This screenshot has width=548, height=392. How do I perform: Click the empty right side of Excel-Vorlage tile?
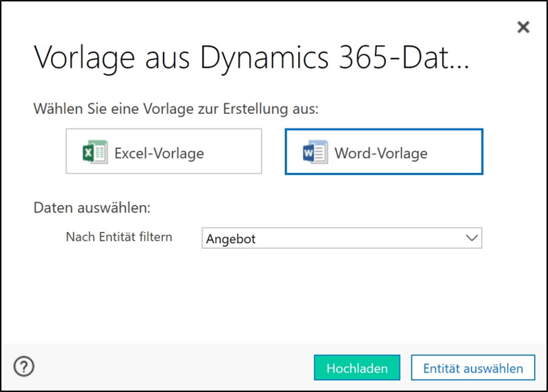[x=234, y=152]
